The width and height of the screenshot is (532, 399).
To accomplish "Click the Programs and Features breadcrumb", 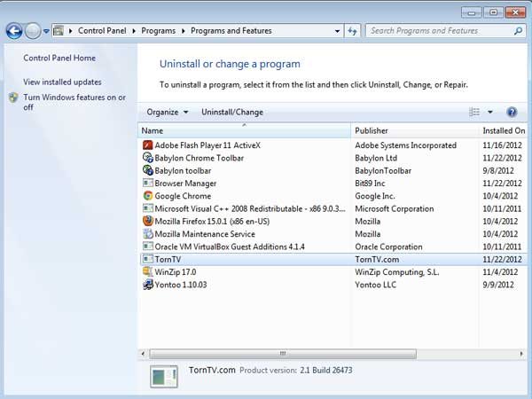I will tap(231, 31).
